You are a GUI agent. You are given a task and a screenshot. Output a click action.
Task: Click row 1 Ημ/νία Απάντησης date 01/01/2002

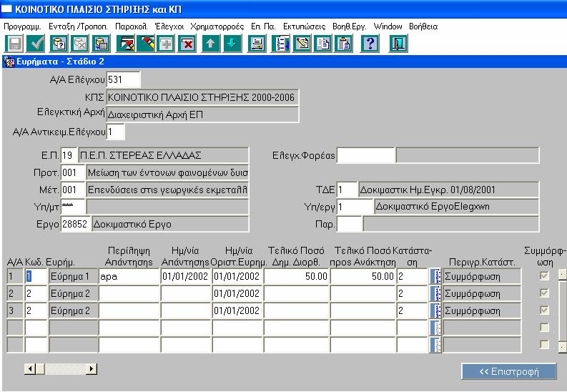[185, 277]
